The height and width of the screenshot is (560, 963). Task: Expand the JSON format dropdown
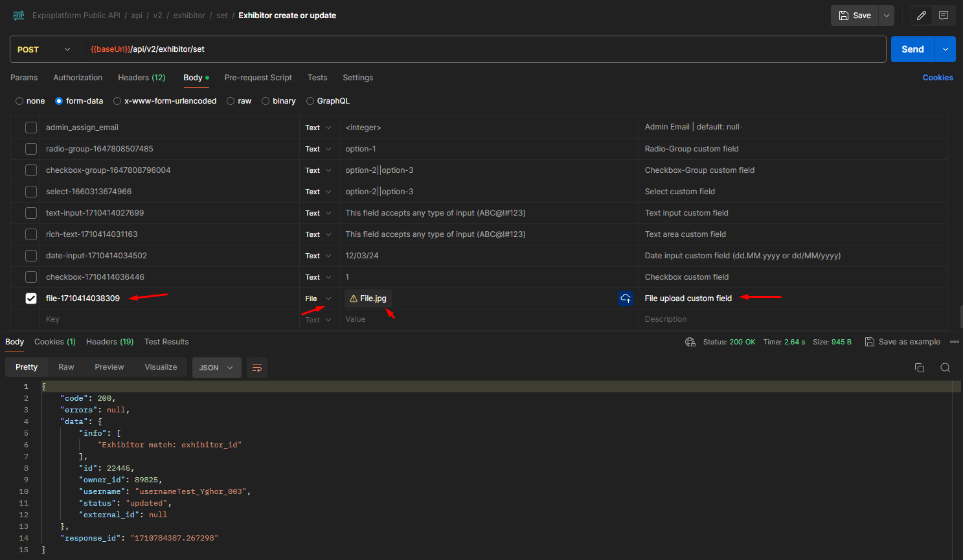pyautogui.click(x=216, y=368)
